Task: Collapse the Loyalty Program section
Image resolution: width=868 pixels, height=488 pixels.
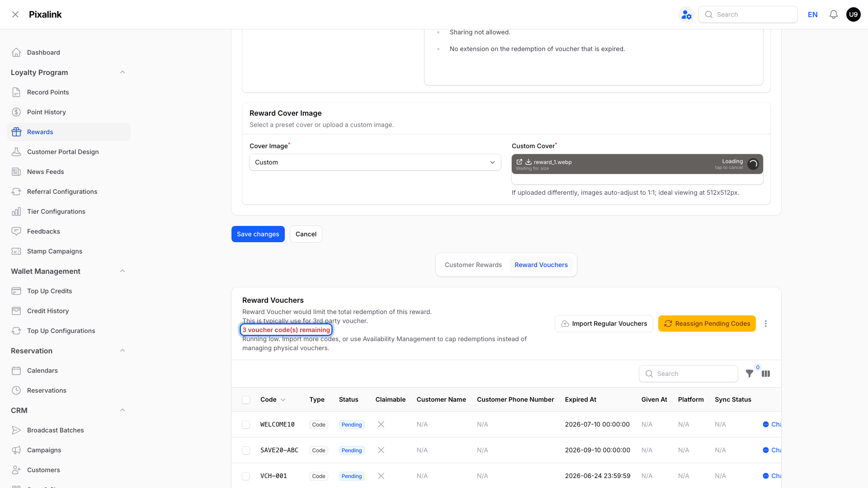Action: (122, 72)
